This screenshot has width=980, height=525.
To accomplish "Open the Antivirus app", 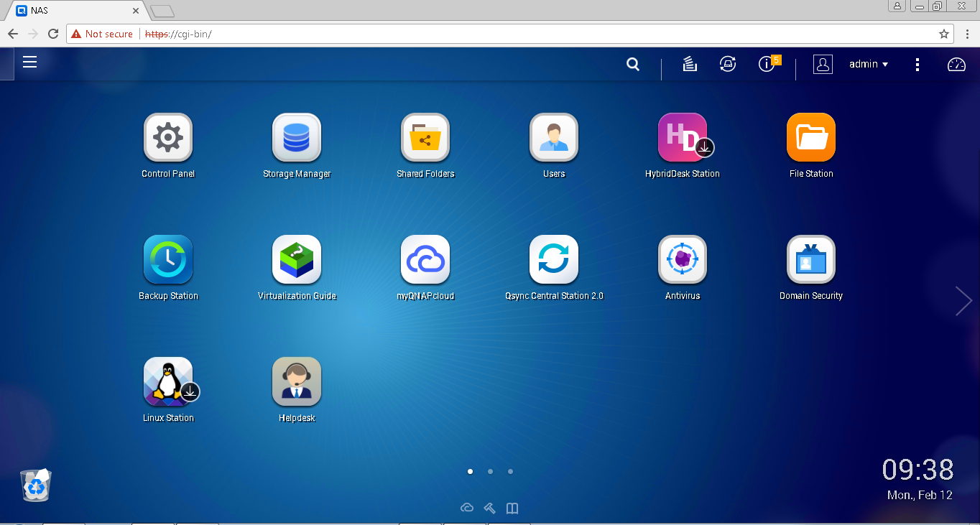I will click(683, 259).
